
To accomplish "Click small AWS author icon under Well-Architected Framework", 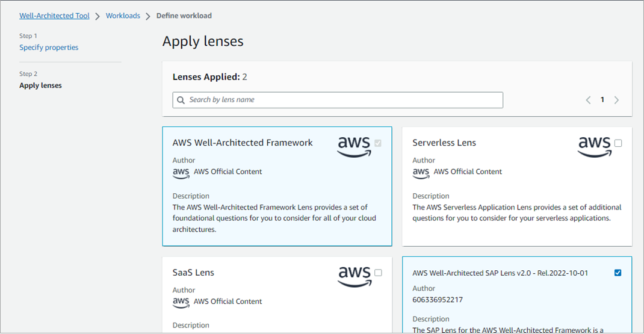I will (181, 173).
